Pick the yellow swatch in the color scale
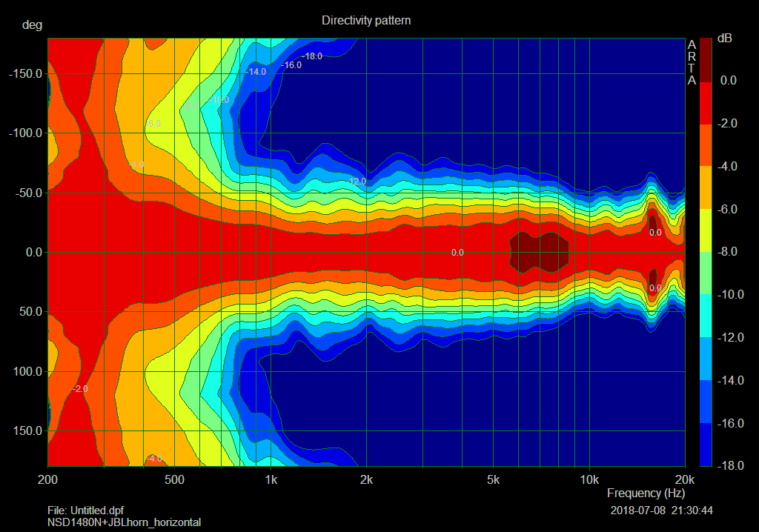Image resolution: width=759 pixels, height=532 pixels. 706,230
